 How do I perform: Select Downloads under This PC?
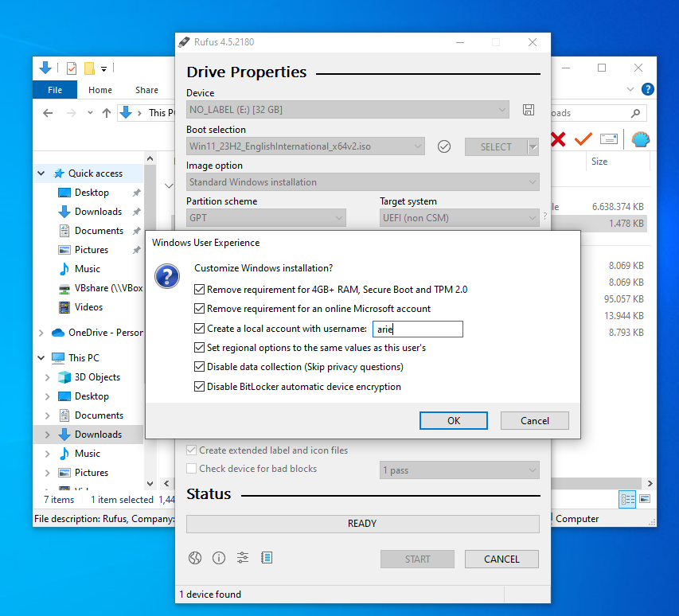[x=98, y=435]
